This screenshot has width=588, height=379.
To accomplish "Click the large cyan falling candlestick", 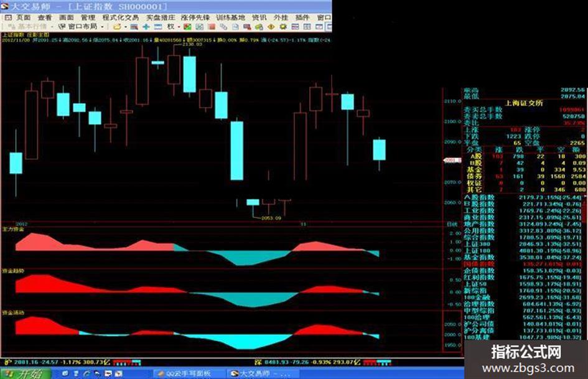I will coord(236,151).
